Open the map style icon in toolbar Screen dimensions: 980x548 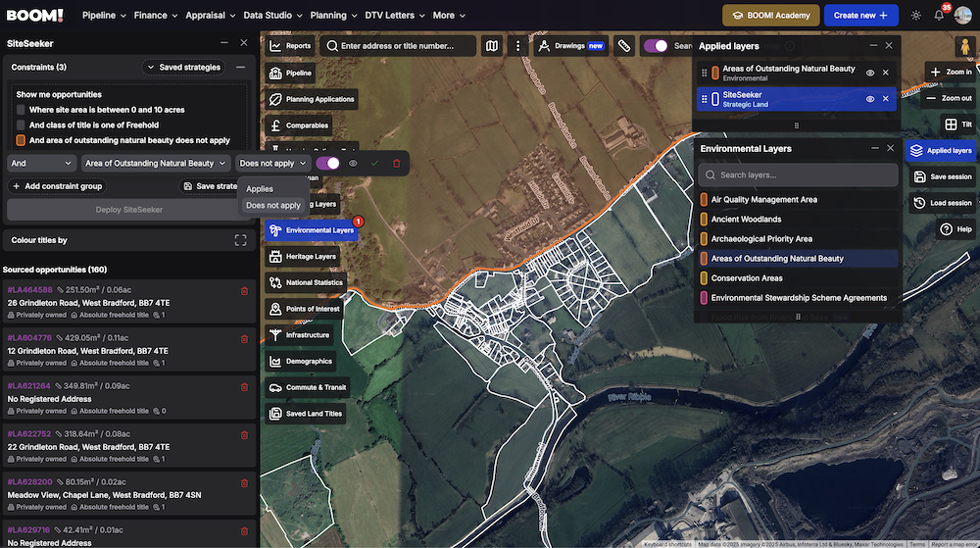[x=492, y=46]
